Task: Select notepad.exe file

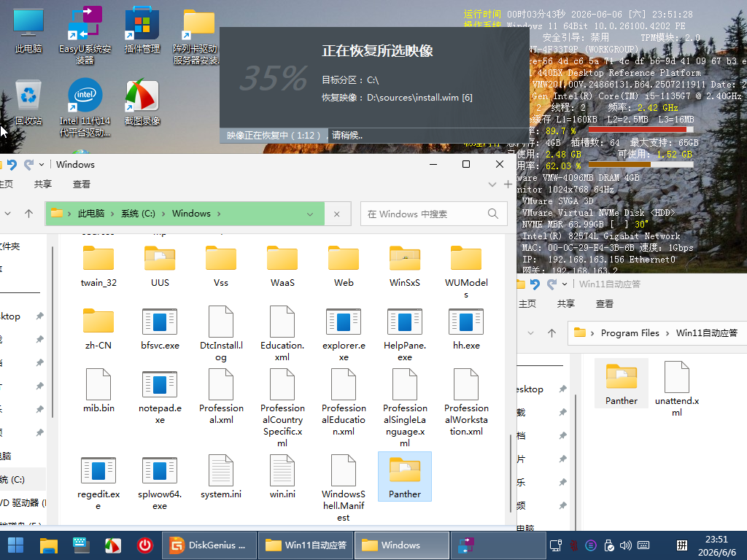Action: pyautogui.click(x=160, y=397)
